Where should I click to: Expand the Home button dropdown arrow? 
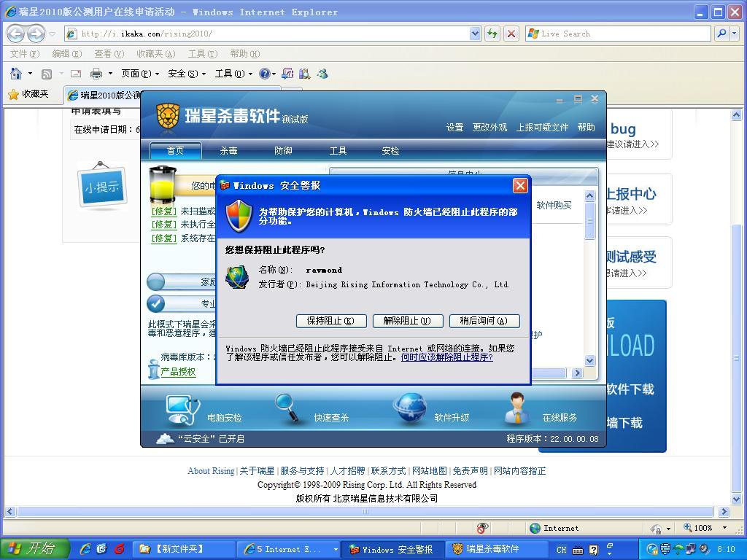(x=30, y=74)
